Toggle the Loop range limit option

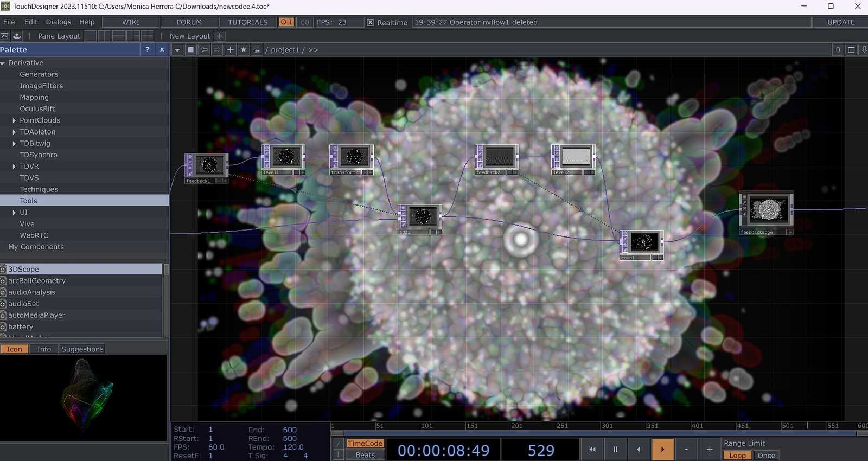click(737, 456)
